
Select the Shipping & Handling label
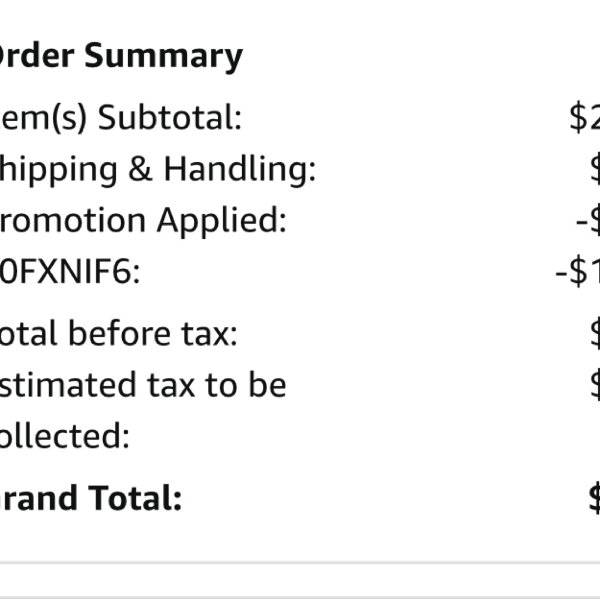(158, 169)
